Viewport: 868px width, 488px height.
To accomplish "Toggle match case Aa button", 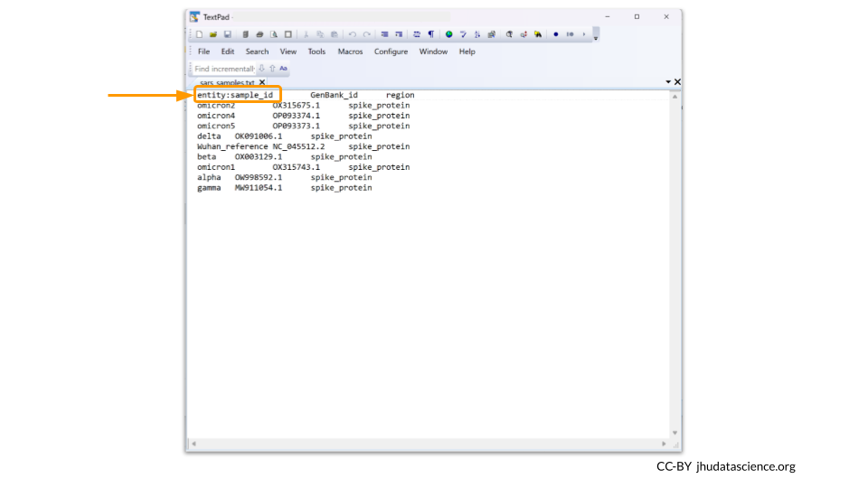I will click(x=283, y=69).
